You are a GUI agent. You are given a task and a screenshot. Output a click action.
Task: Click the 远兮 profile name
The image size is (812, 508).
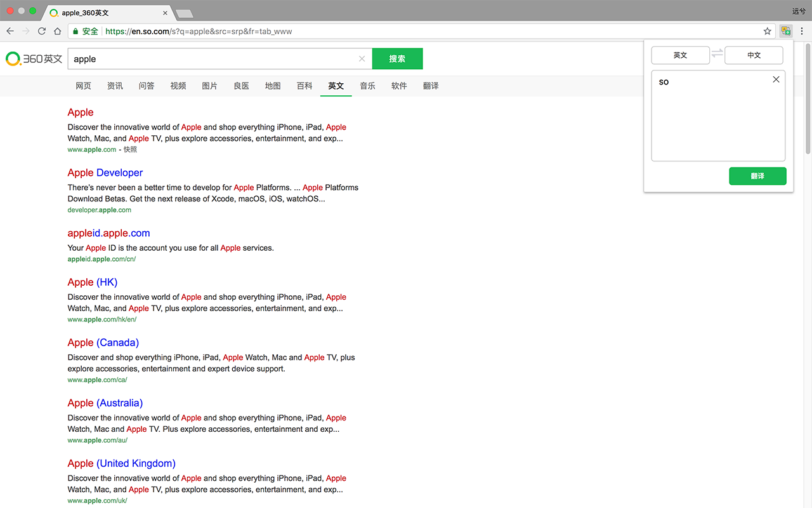[799, 11]
